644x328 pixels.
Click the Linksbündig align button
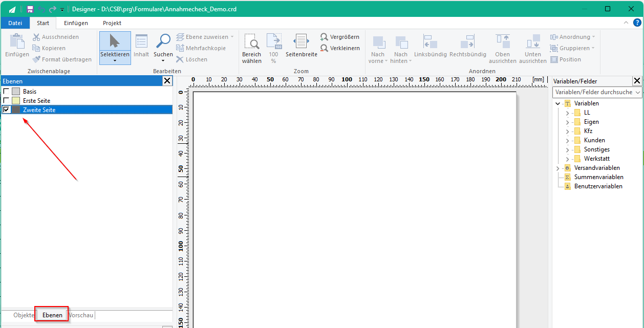click(x=431, y=46)
